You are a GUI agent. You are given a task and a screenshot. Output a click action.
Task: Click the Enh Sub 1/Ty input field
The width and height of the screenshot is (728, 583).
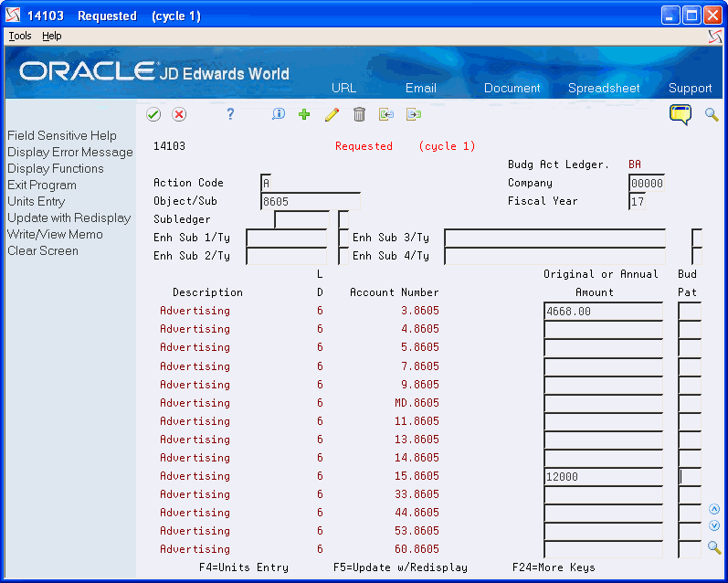287,238
